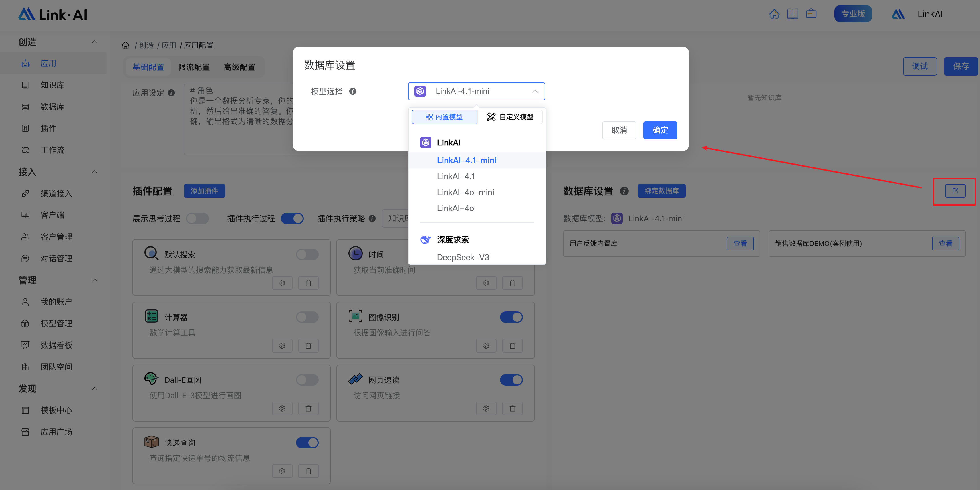Viewport: 980px width, 490px height.
Task: Disable the 图像识别 plugin switch
Action: 511,317
